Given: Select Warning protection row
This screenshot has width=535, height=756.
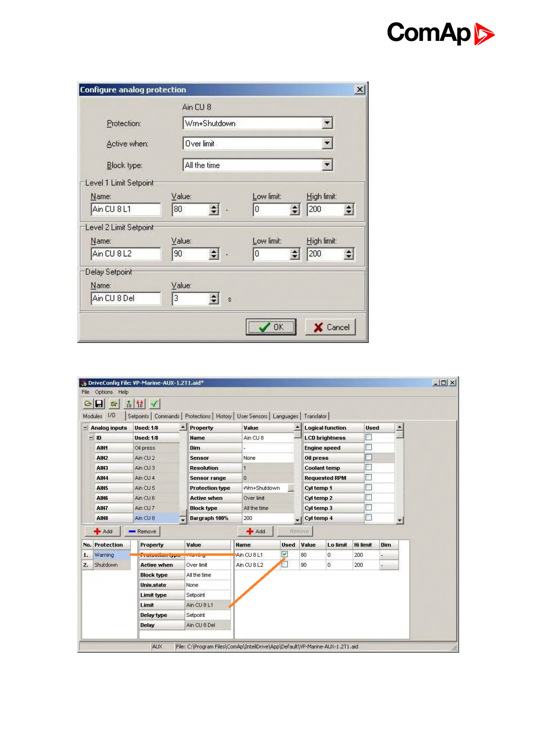Looking at the screenshot, I should tap(106, 555).
